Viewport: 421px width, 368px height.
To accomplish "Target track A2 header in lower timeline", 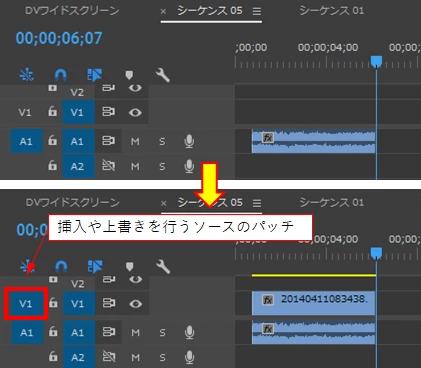I will click(x=78, y=357).
